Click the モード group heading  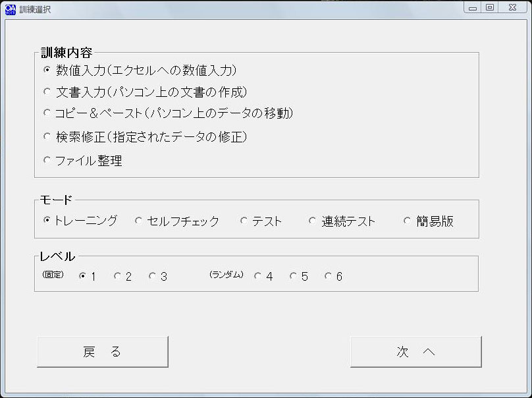point(56,200)
